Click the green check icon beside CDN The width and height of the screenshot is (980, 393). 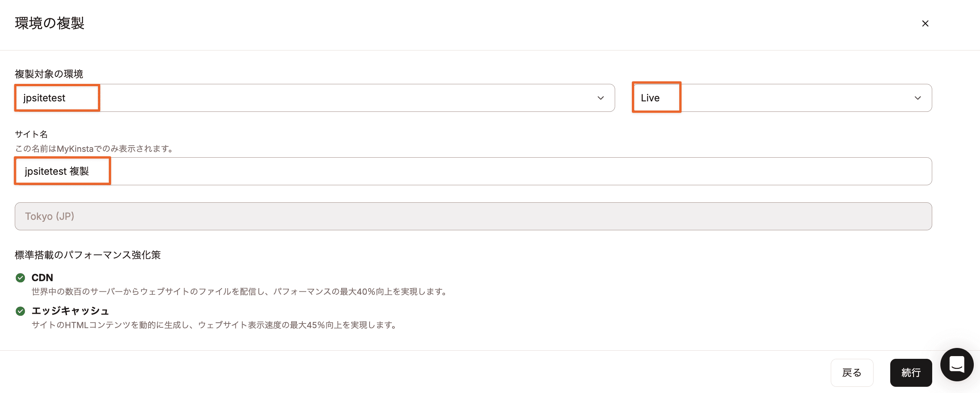(x=20, y=277)
